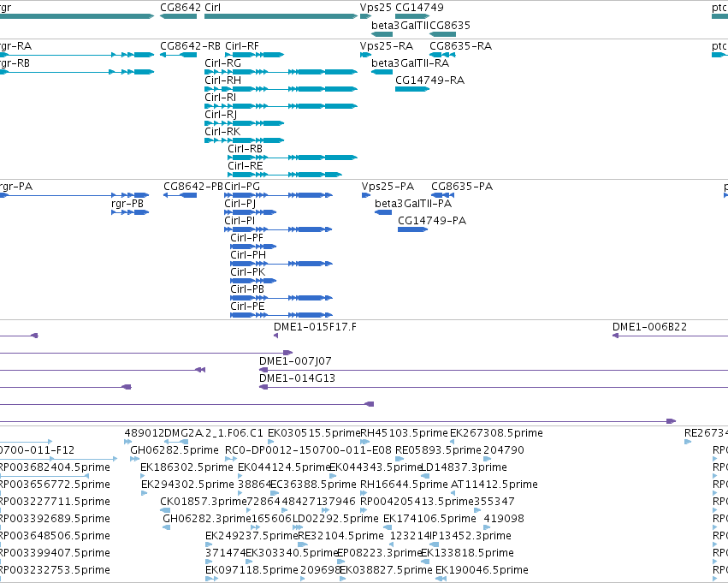Click the Vps25-RA transcript label
The height and width of the screenshot is (583, 728).
(387, 46)
